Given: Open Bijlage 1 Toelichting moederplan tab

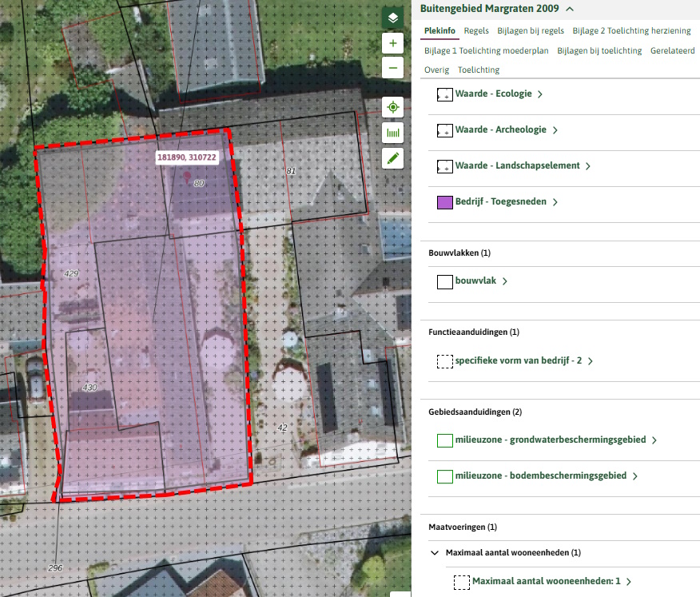Looking at the screenshot, I should pyautogui.click(x=487, y=50).
